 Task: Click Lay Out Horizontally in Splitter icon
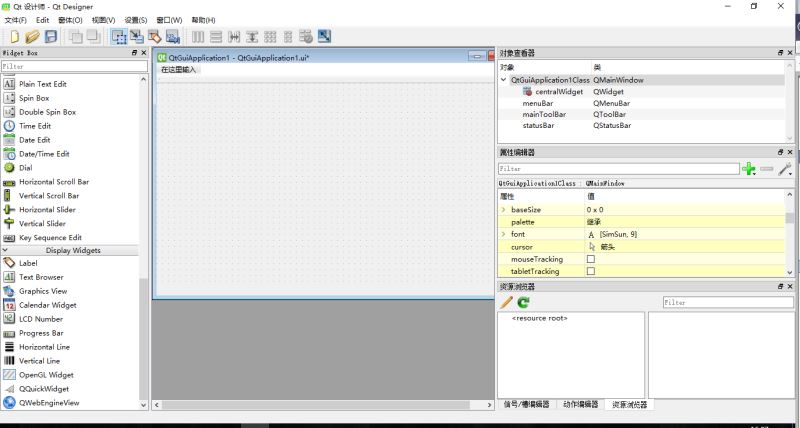pos(234,36)
